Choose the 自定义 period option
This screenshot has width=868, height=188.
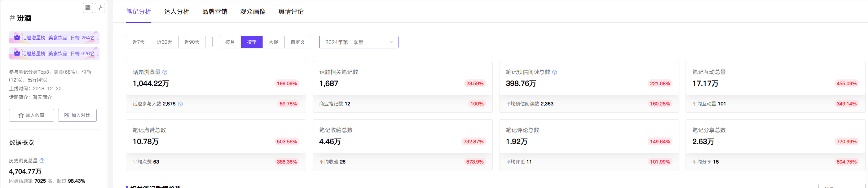(298, 42)
